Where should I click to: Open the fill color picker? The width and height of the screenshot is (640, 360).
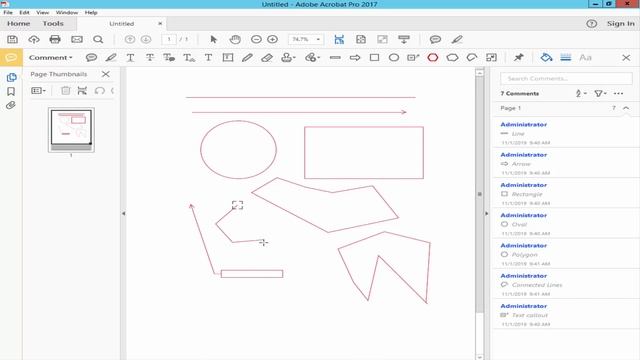(546, 58)
